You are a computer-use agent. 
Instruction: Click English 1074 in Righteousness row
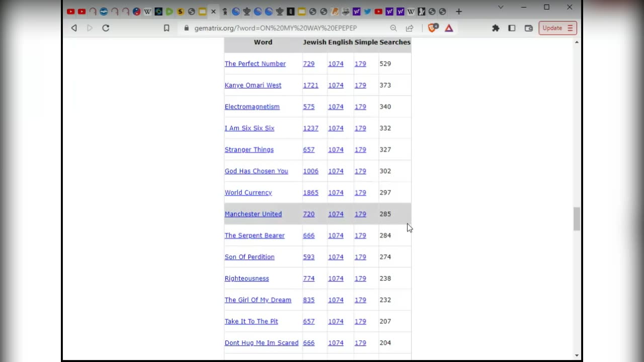[x=336, y=279]
